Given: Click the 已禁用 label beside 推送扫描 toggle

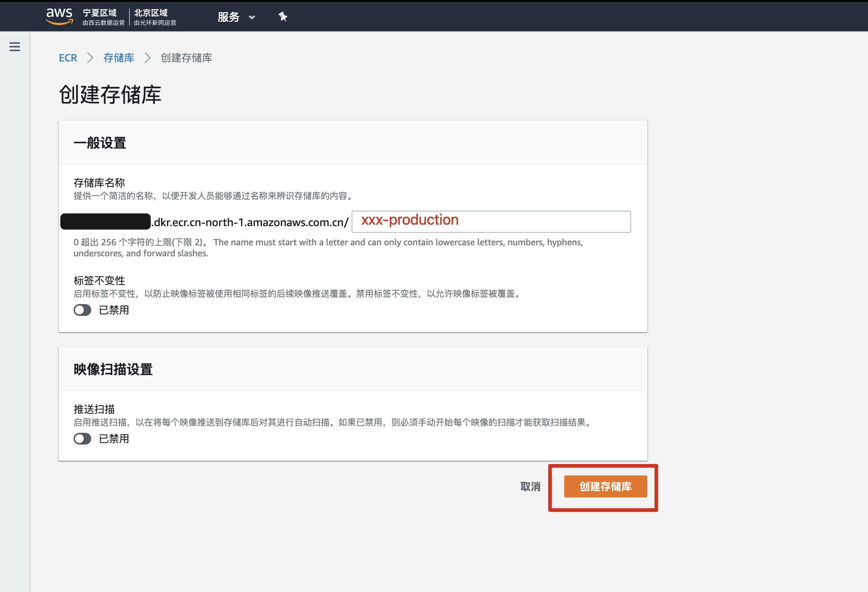Looking at the screenshot, I should [114, 439].
